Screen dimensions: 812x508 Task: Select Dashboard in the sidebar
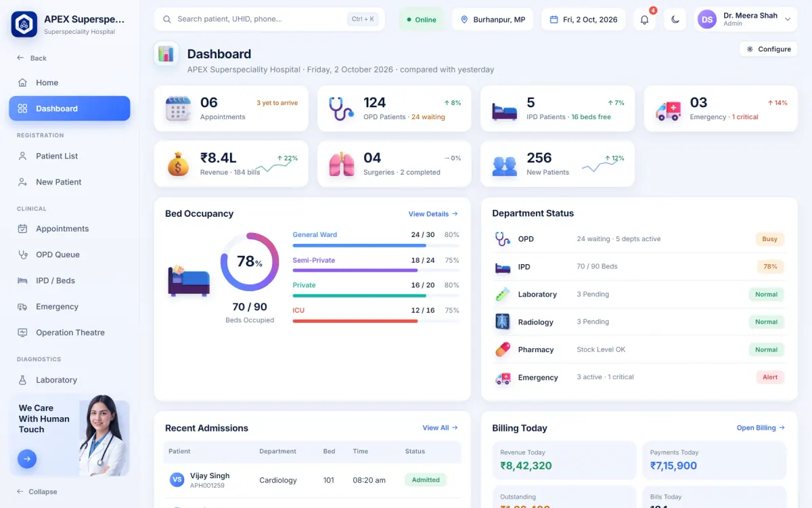click(x=69, y=108)
